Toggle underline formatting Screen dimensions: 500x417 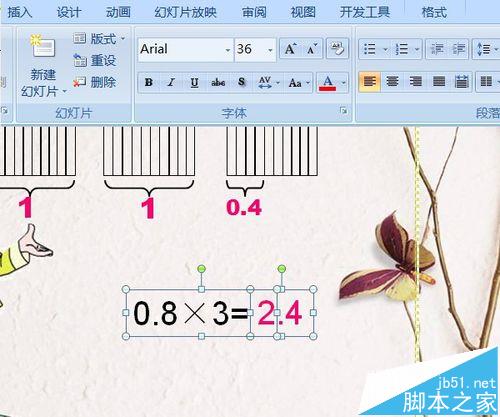(194, 82)
